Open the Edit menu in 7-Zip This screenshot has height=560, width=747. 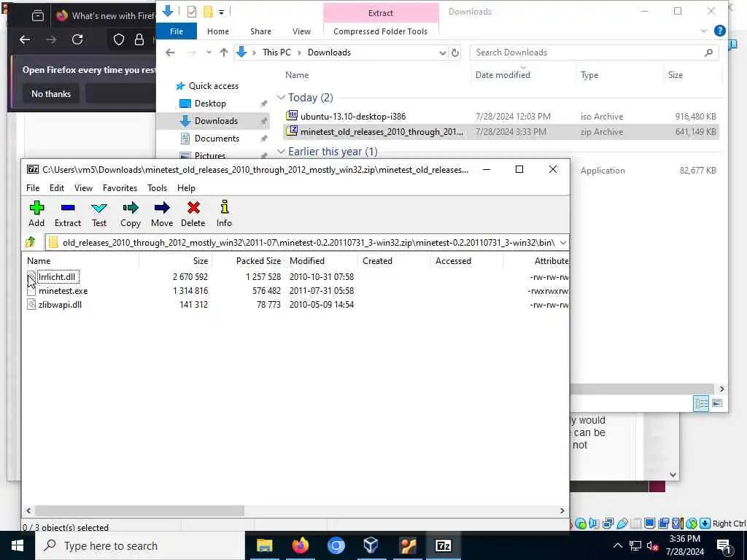click(x=57, y=188)
